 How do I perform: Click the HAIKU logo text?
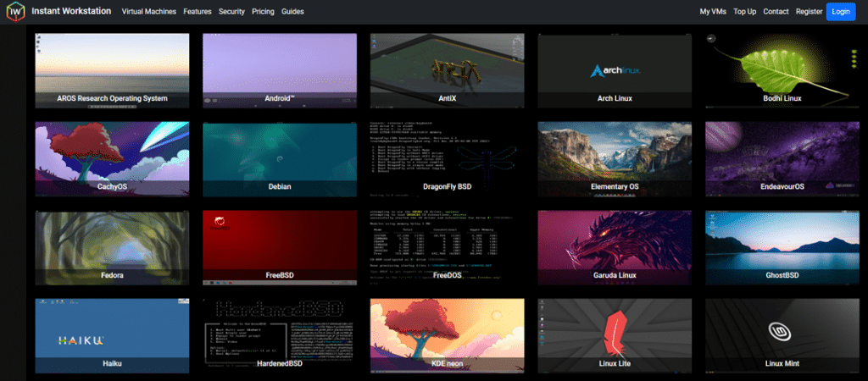click(81, 340)
